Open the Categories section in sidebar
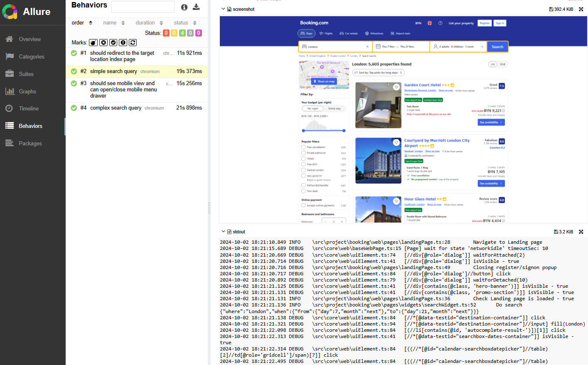 pos(32,56)
